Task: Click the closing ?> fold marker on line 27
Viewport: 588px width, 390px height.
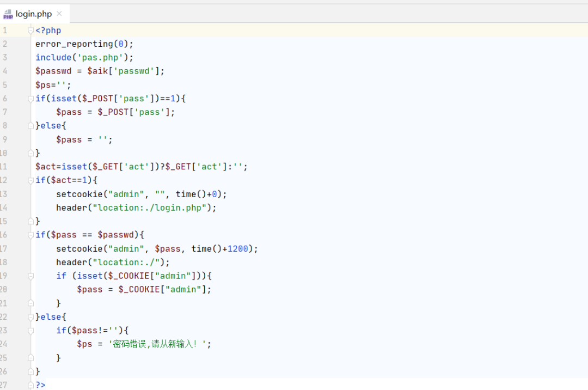Action: (30, 385)
